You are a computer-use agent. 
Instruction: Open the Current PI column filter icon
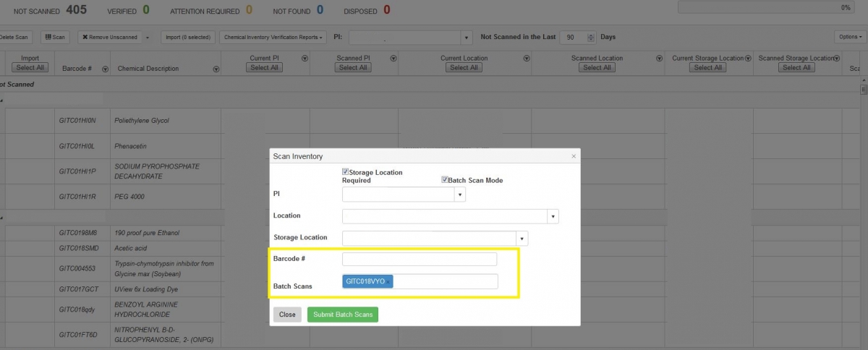[x=304, y=59]
